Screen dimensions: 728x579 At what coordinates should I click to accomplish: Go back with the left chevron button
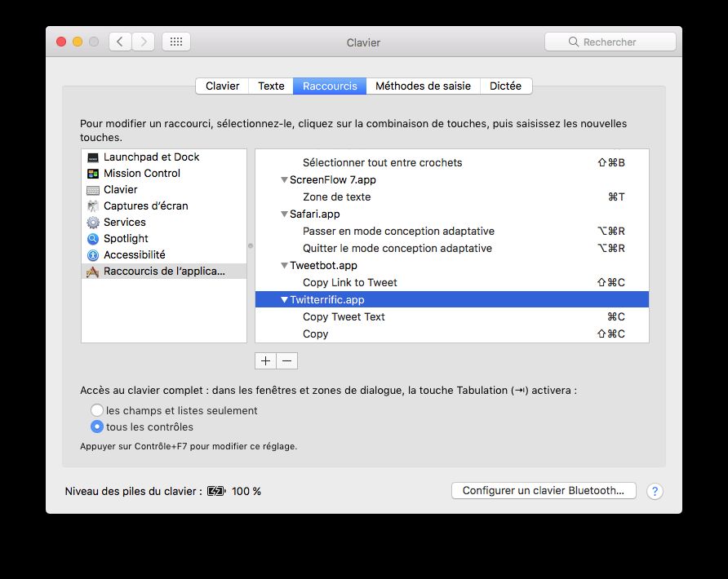(120, 42)
